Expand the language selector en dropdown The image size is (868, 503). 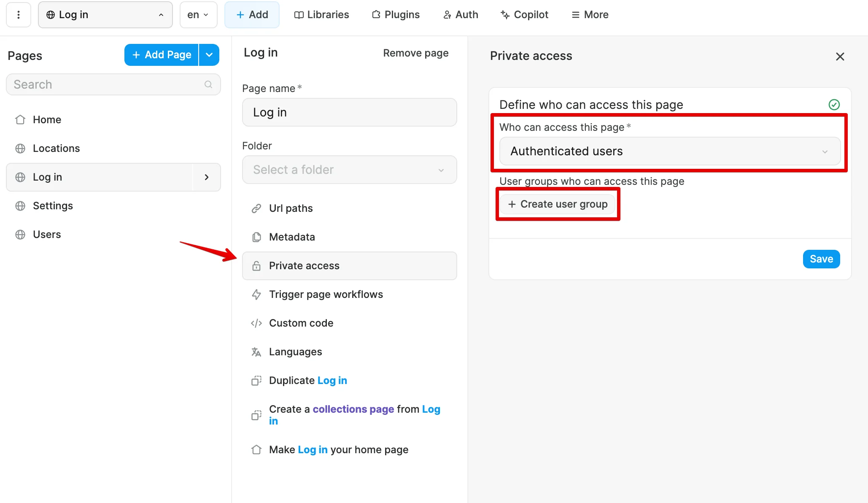point(197,14)
